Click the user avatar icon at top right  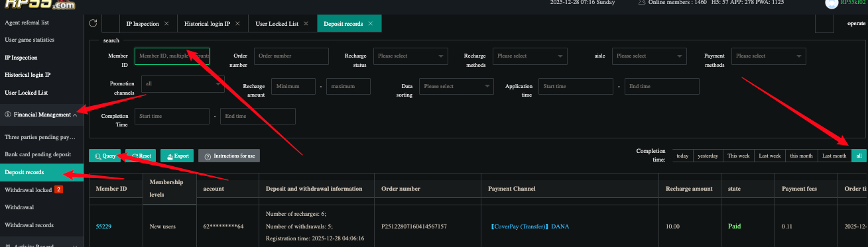click(832, 3)
